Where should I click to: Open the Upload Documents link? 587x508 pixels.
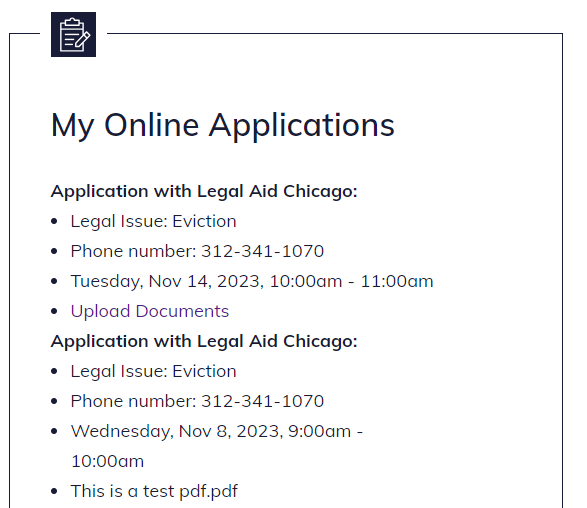[x=150, y=311]
